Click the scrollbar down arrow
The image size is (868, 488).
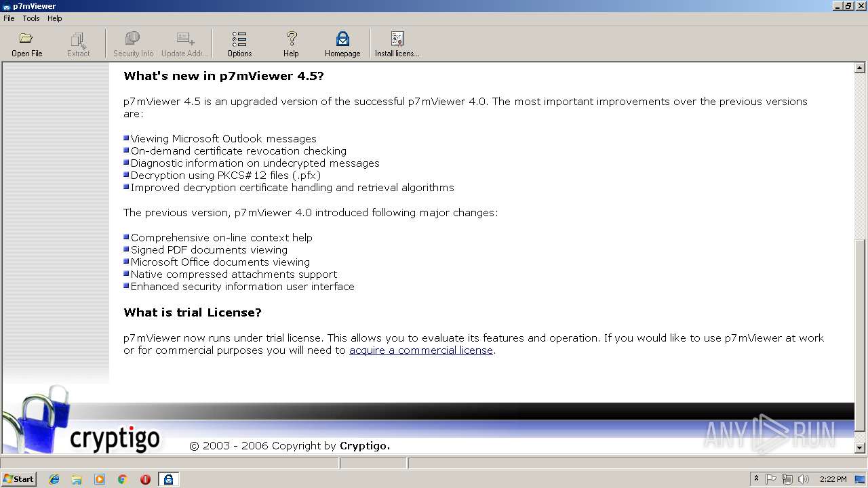(860, 447)
